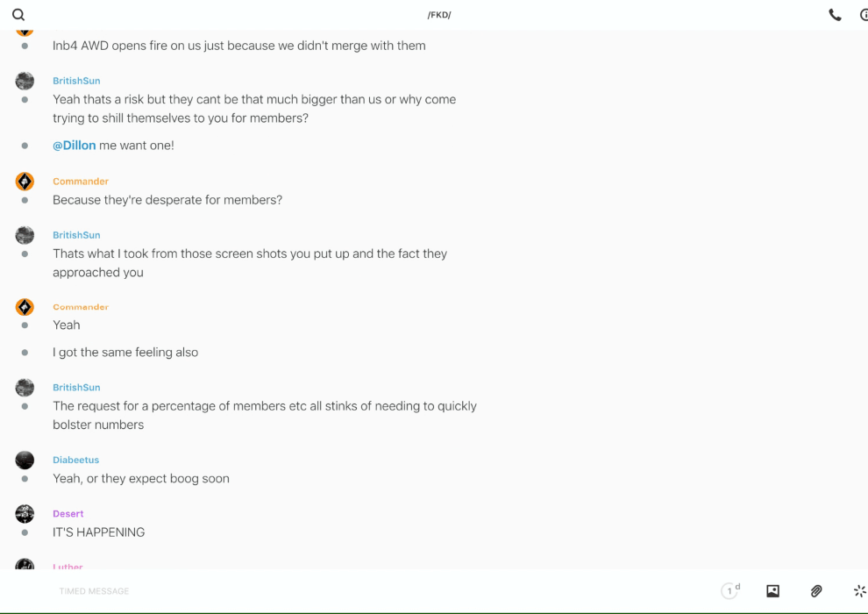Open conversation info icon at top right

(x=863, y=15)
